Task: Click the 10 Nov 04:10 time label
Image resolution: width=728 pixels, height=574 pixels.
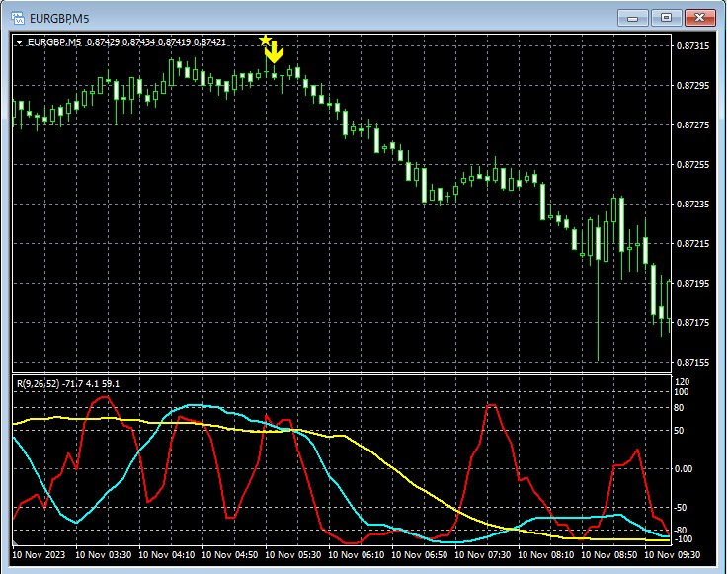Action: (167, 554)
